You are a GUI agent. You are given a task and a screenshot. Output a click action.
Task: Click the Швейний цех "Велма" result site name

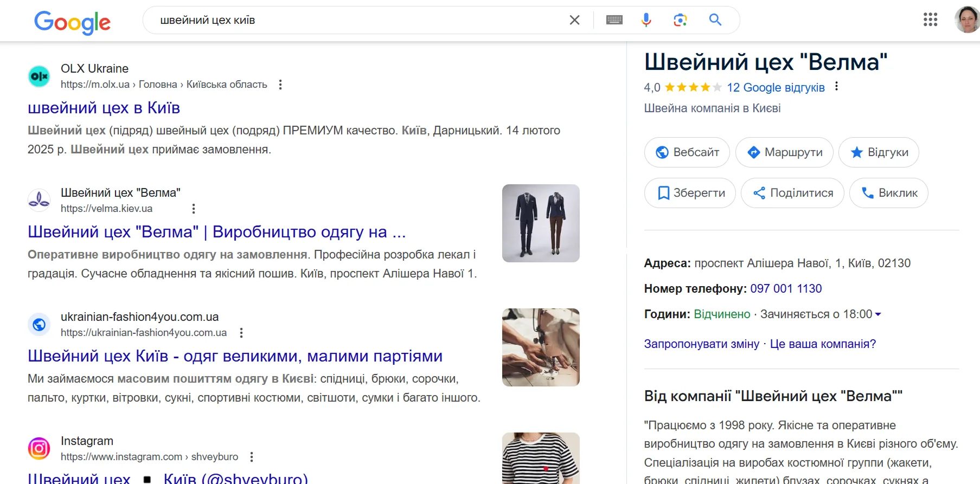tap(120, 193)
